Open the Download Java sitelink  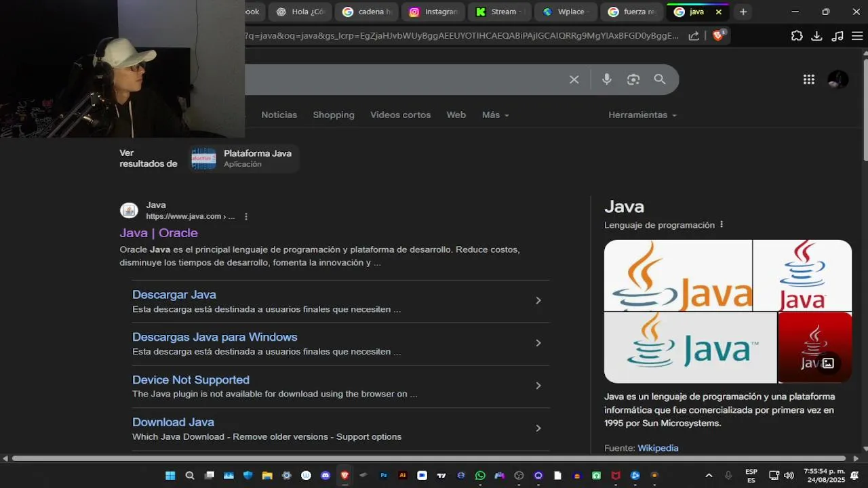click(173, 422)
